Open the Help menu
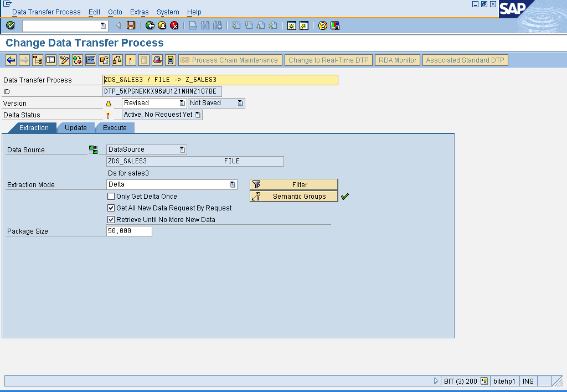 pyautogui.click(x=194, y=12)
